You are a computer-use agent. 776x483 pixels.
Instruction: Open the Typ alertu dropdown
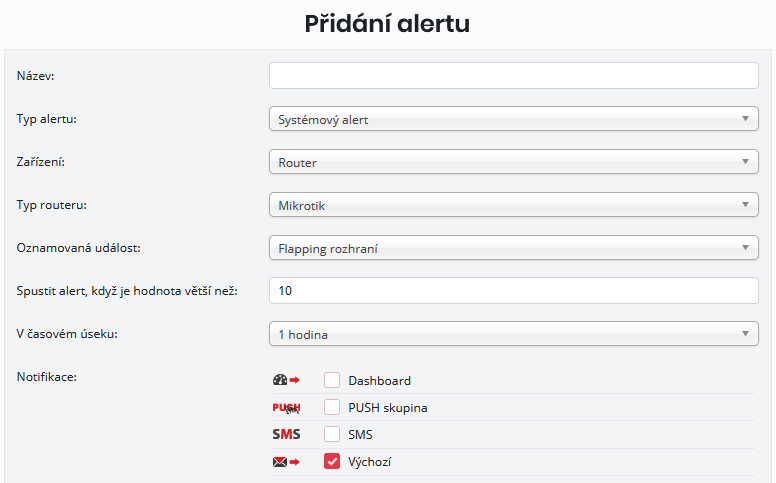(x=514, y=120)
